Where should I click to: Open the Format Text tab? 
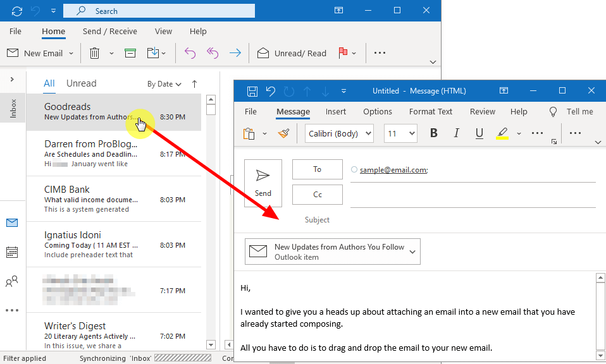tap(431, 112)
